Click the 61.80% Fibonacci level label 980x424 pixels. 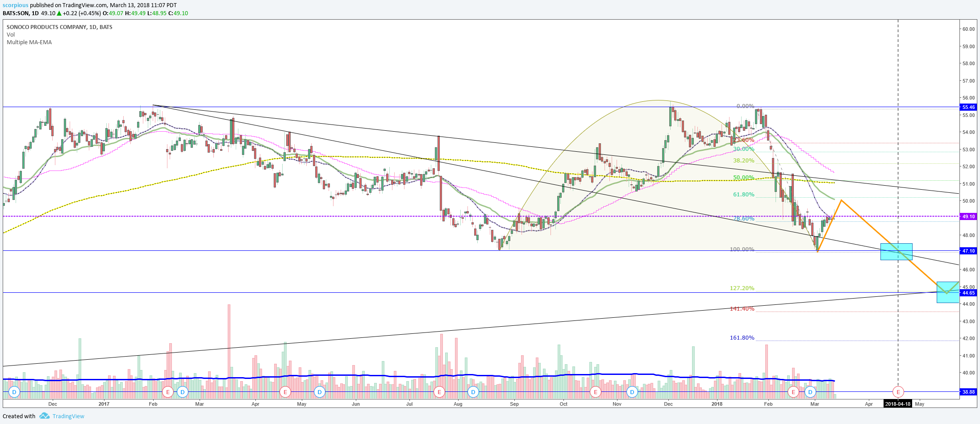(744, 195)
